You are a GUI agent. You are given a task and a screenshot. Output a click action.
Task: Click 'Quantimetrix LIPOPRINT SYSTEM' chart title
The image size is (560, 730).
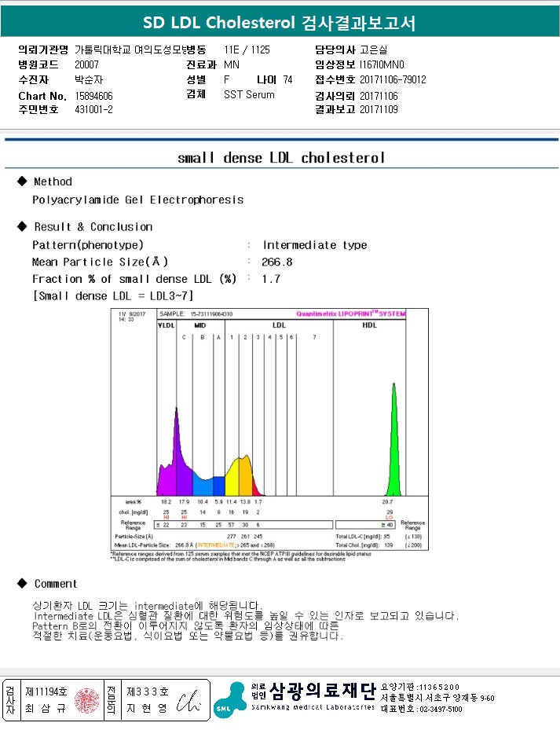351,314
